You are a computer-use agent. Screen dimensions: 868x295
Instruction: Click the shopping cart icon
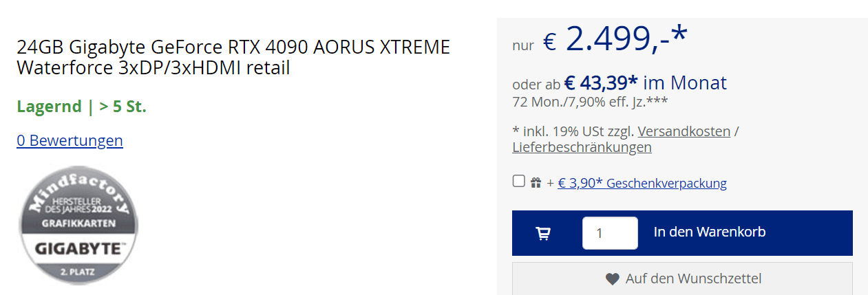543,233
